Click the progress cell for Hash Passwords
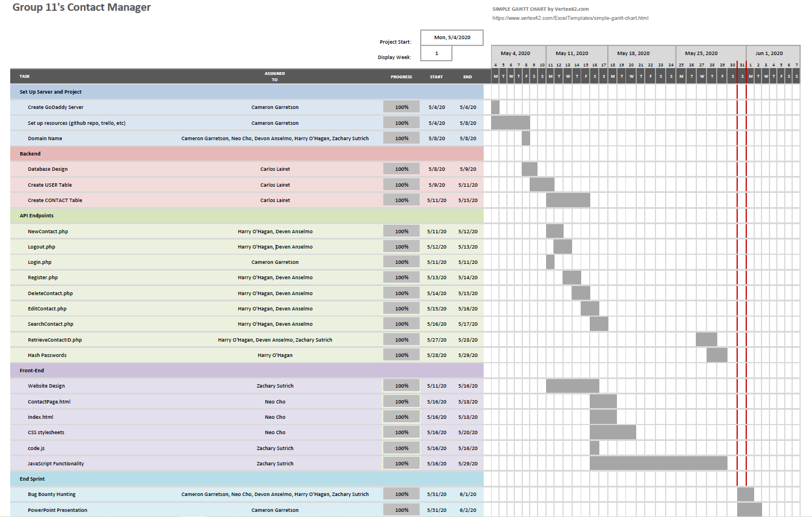Image resolution: width=812 pixels, height=517 pixels. pyautogui.click(x=401, y=355)
